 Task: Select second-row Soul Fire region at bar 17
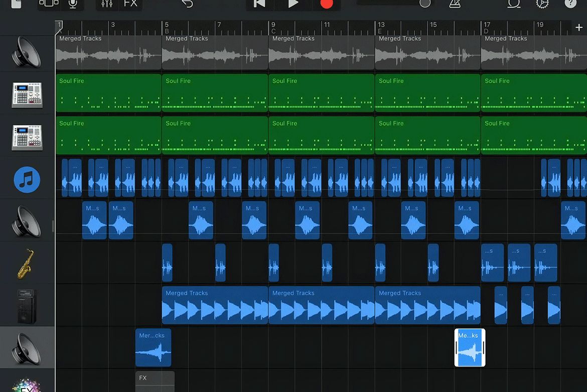point(534,135)
